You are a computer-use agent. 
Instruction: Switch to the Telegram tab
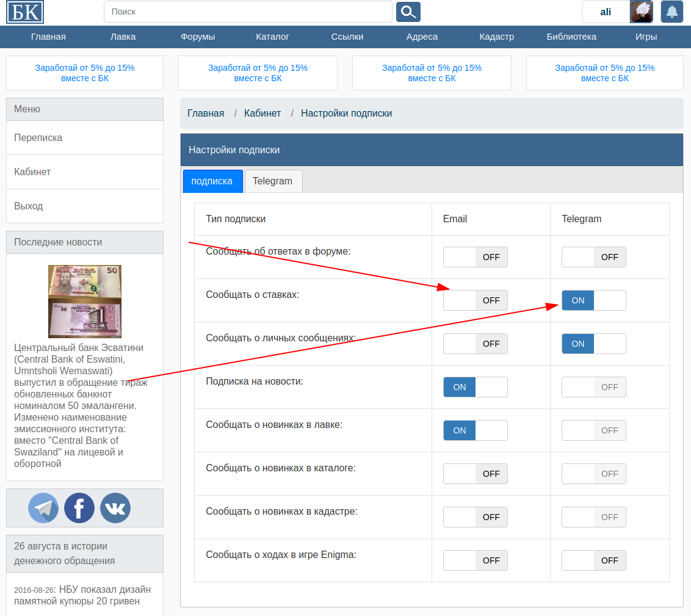(272, 181)
